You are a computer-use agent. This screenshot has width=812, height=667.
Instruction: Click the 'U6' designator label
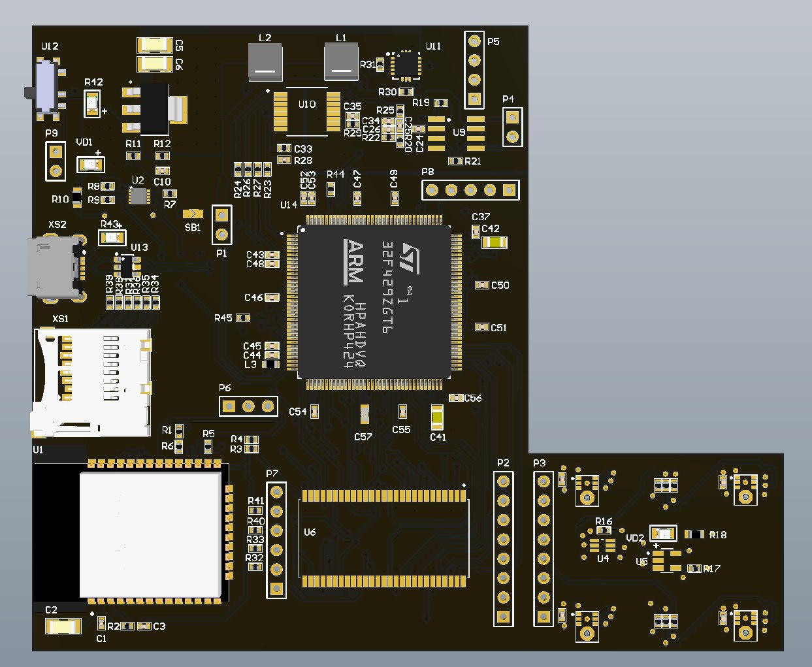click(310, 532)
